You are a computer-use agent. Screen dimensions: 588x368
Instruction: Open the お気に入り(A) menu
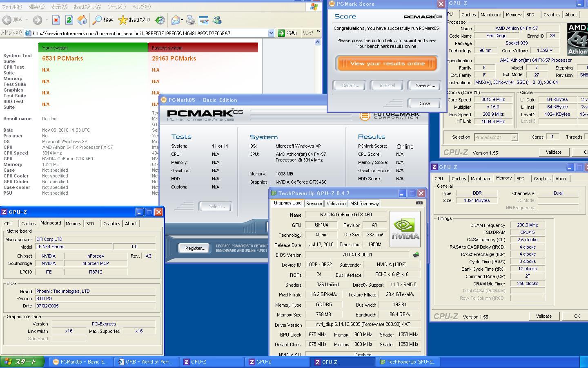pos(87,7)
